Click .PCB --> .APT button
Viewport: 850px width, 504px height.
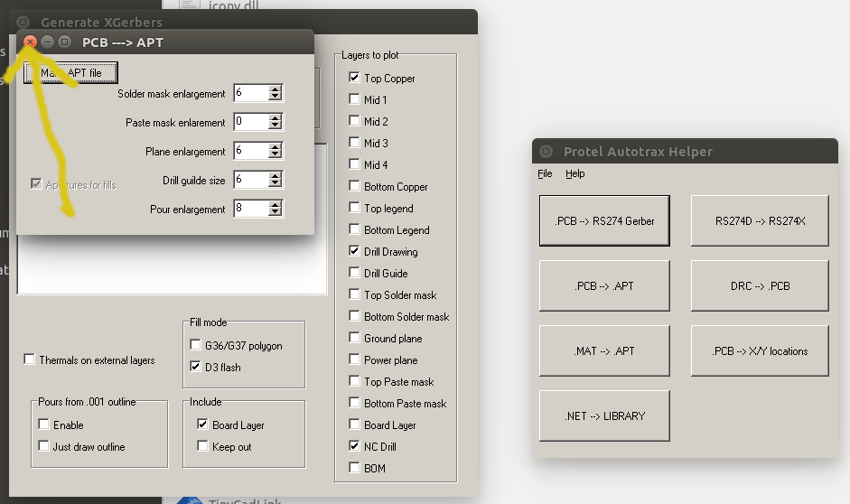click(604, 285)
